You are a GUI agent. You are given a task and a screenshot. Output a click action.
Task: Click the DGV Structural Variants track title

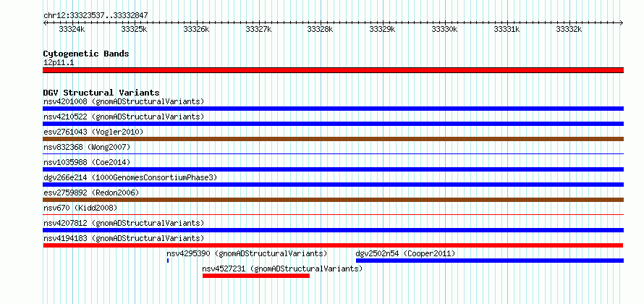[x=101, y=93]
